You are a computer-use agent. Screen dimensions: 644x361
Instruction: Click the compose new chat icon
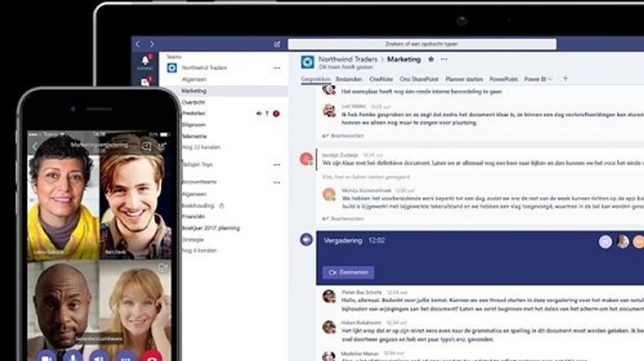(277, 44)
